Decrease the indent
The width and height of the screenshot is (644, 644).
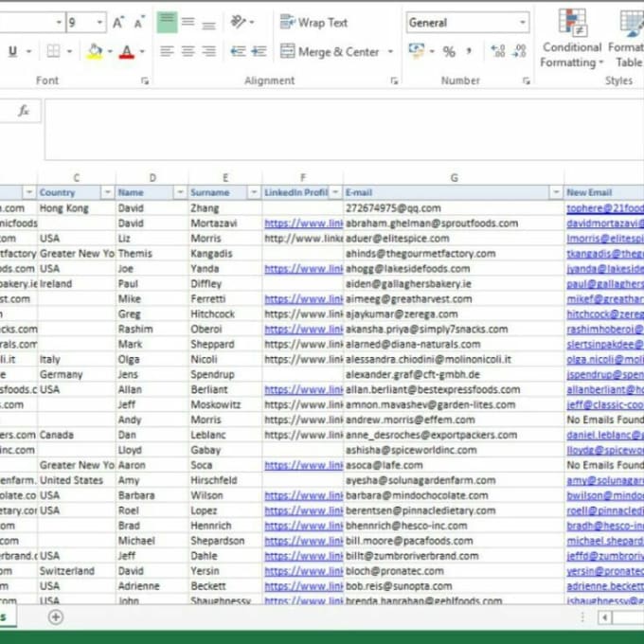238,51
